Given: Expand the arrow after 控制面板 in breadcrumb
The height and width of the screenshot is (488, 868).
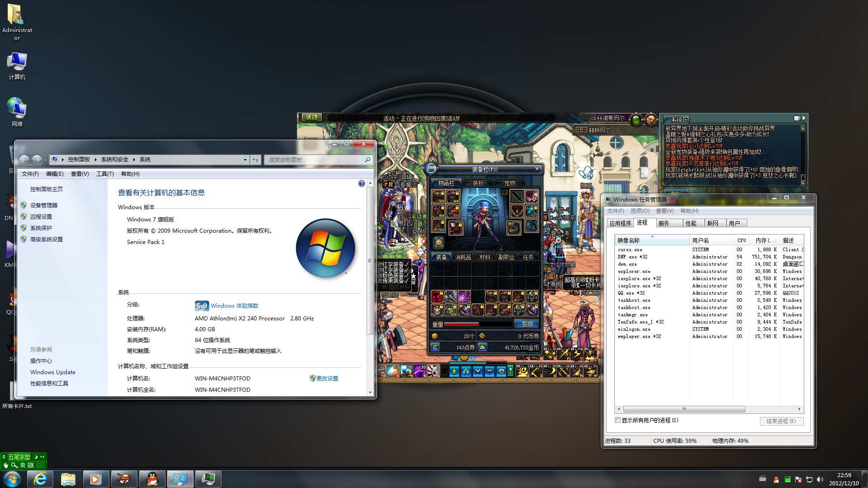Looking at the screenshot, I should tap(95, 160).
